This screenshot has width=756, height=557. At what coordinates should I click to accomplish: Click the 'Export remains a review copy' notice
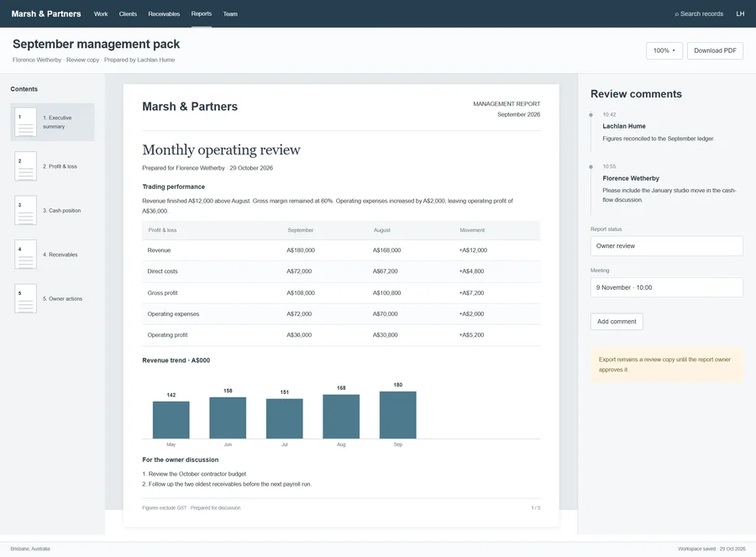(x=667, y=365)
